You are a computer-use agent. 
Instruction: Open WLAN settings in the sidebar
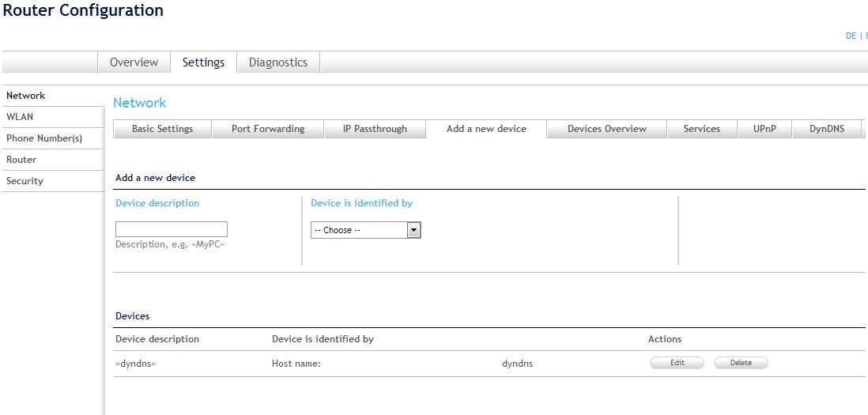point(20,117)
